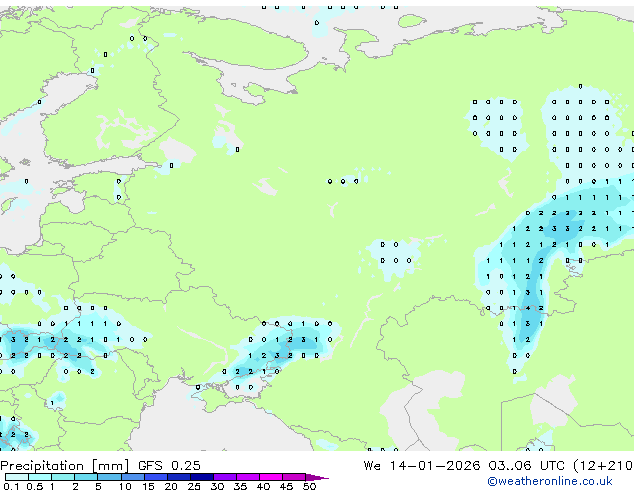Screen dimensions: 634x490
Task: Pick the 0.1–0.5 mm legend swatch
Action: pos(17,477)
